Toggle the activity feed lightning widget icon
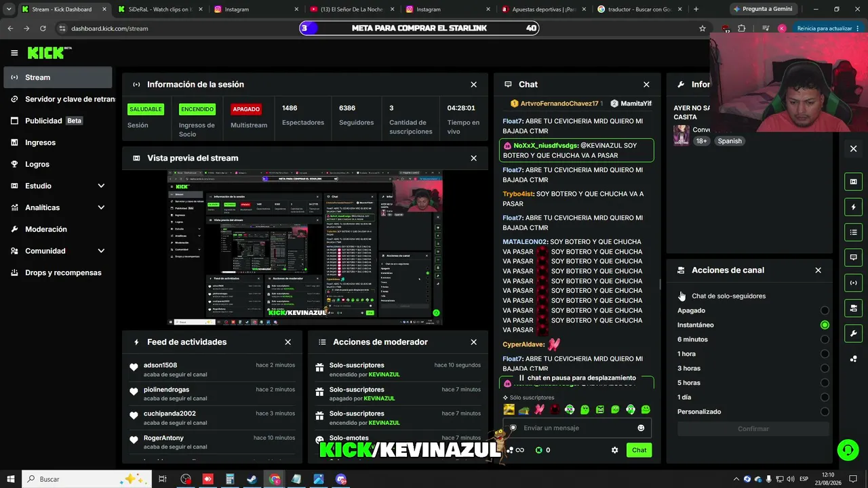 click(x=853, y=207)
